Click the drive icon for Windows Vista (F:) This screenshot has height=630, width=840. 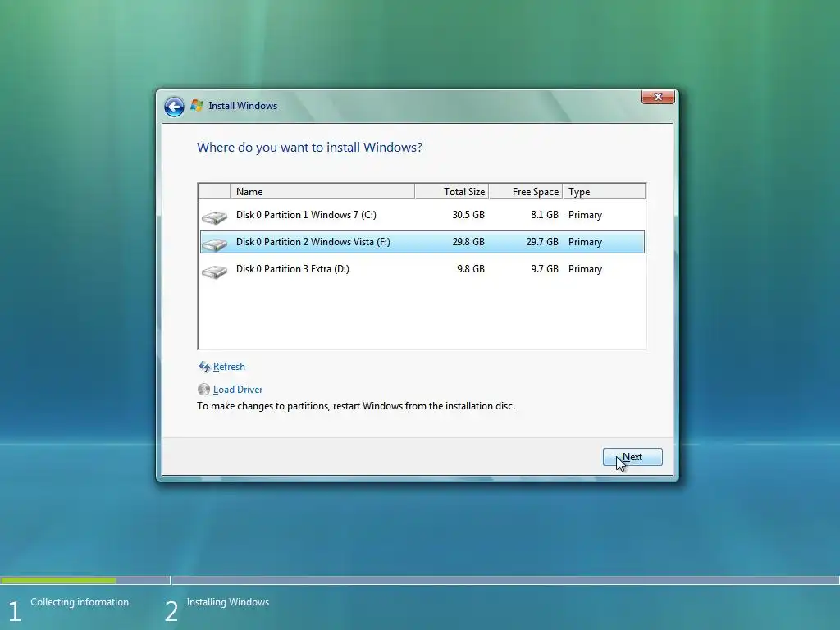click(x=214, y=244)
